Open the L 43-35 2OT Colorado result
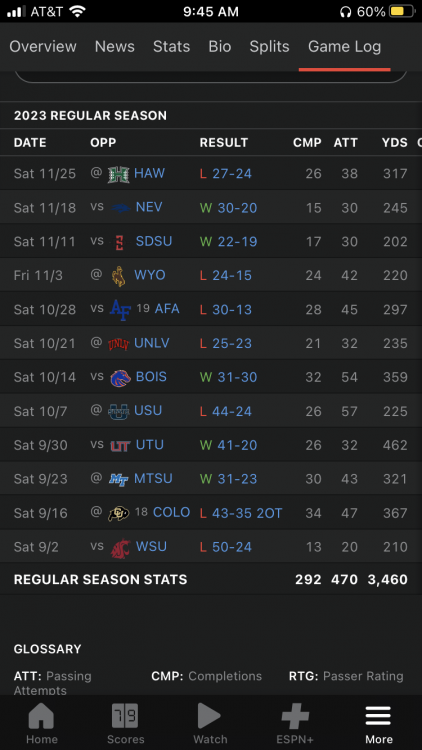This screenshot has width=422, height=750. point(241,513)
